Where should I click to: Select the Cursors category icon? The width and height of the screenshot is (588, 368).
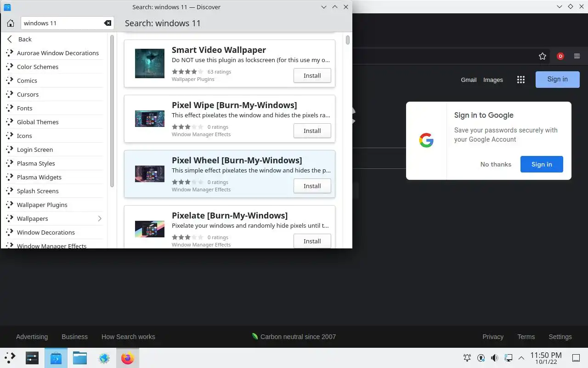pyautogui.click(x=10, y=94)
